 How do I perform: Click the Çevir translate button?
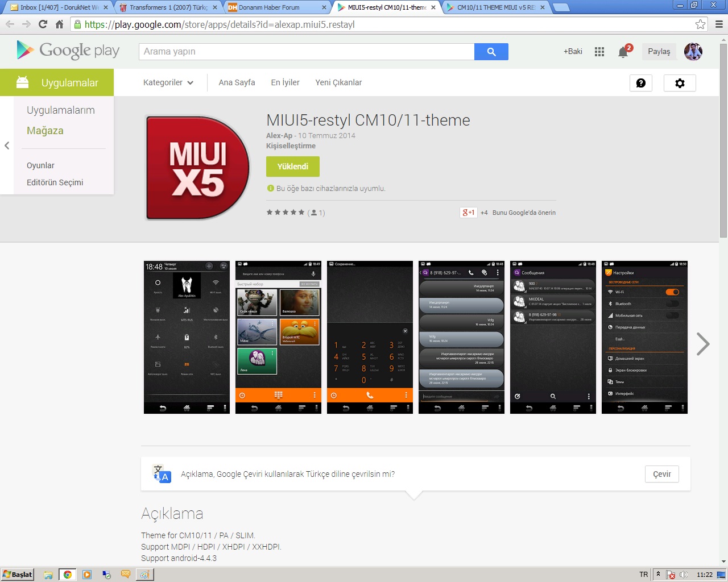click(662, 474)
